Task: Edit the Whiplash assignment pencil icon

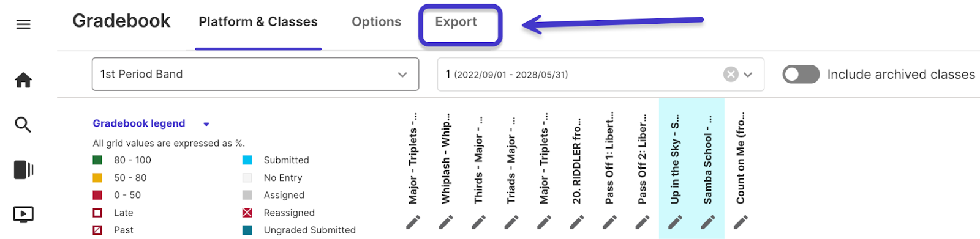Action: (446, 222)
